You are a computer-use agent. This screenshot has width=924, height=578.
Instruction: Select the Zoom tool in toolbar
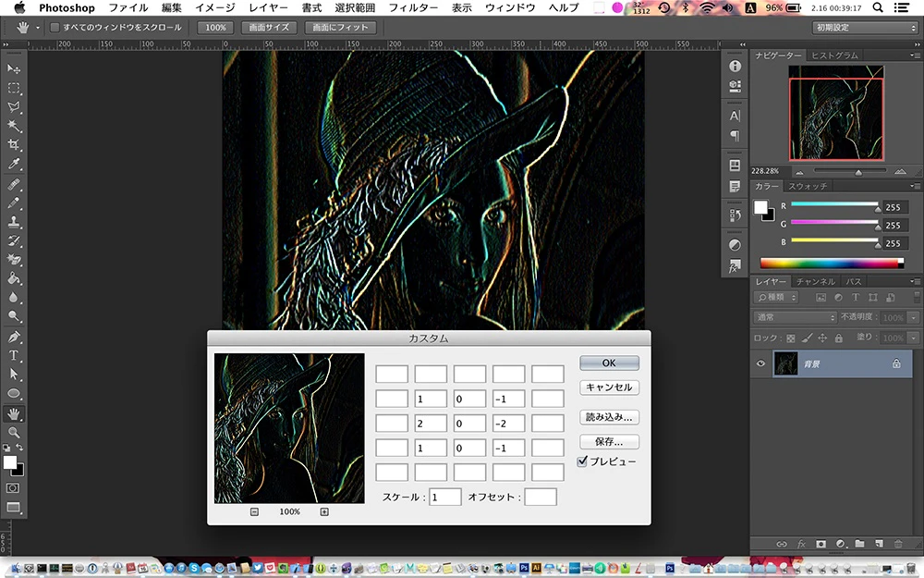(x=13, y=432)
